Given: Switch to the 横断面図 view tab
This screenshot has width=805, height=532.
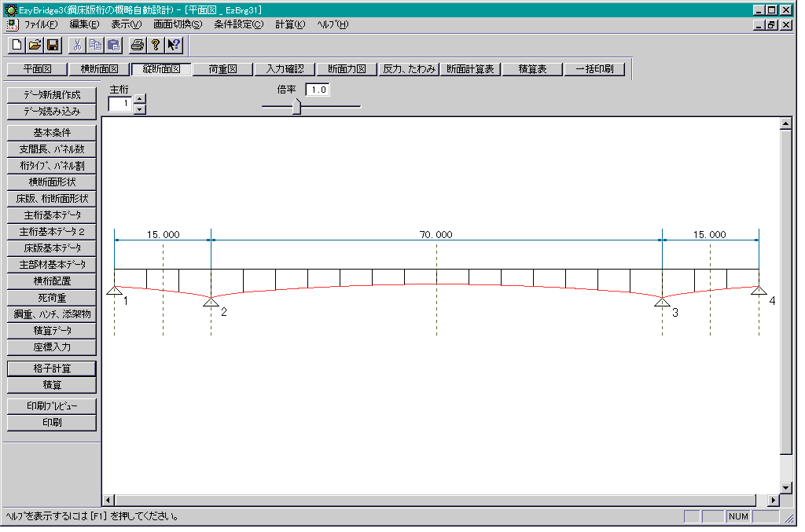Looking at the screenshot, I should click(100, 69).
